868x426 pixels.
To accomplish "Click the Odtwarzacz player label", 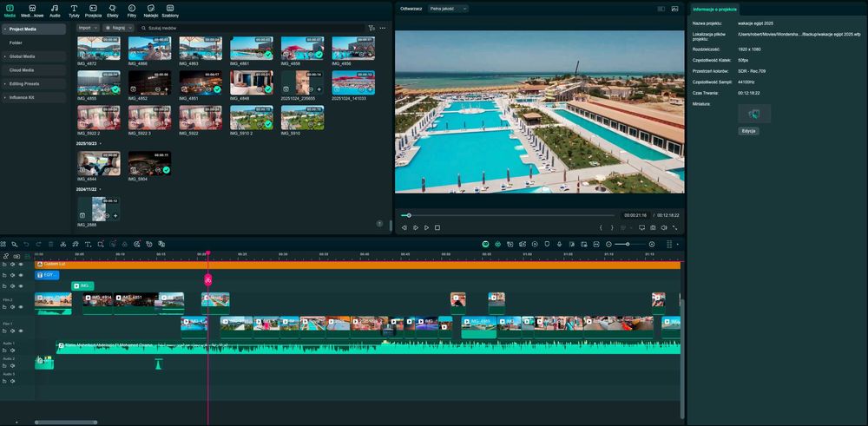I will click(411, 9).
